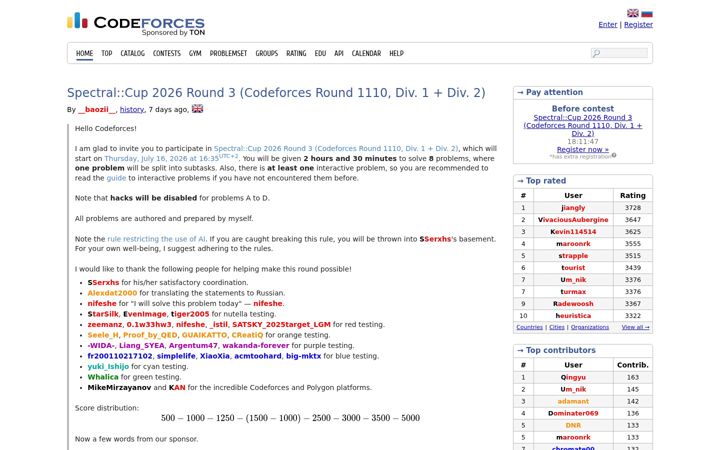Open adamant in Top contributors
Viewport: 720px width, 450px height.
pos(573,401)
